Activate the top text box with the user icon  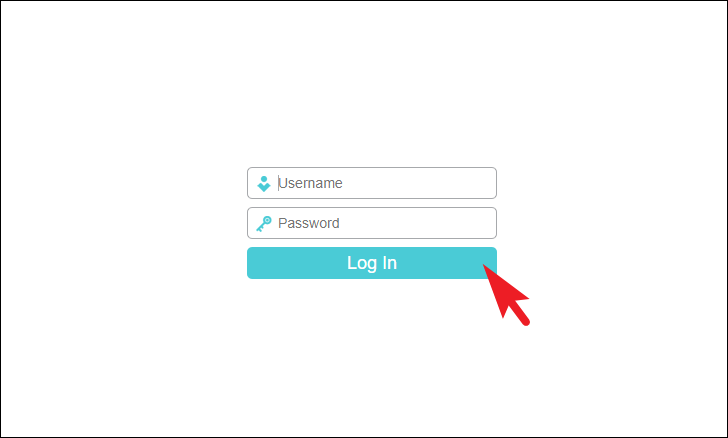coord(372,183)
